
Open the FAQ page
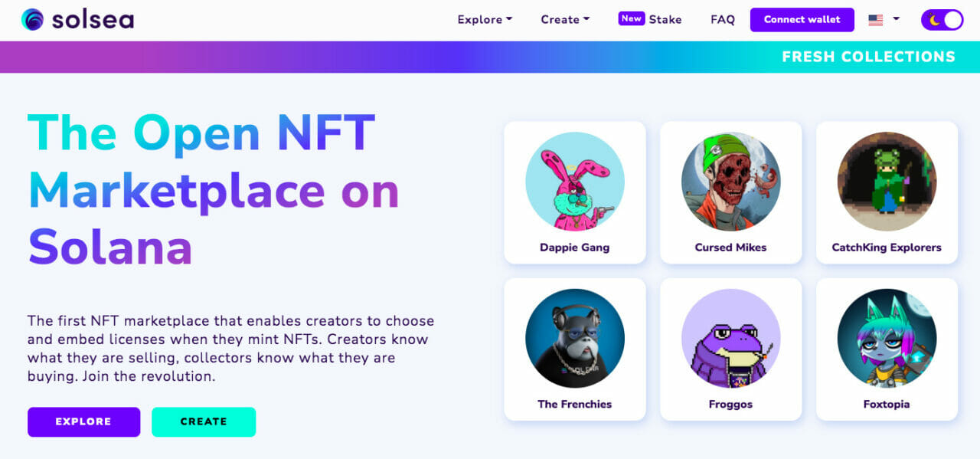(722, 20)
